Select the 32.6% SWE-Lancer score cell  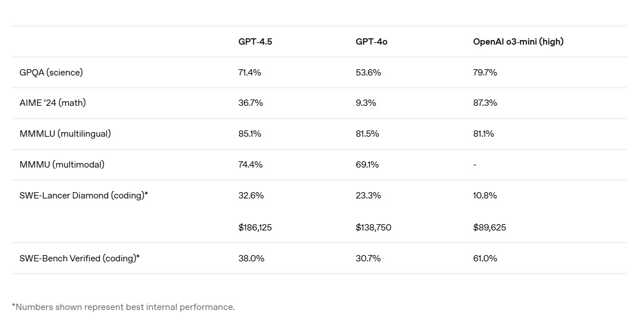[x=251, y=196]
